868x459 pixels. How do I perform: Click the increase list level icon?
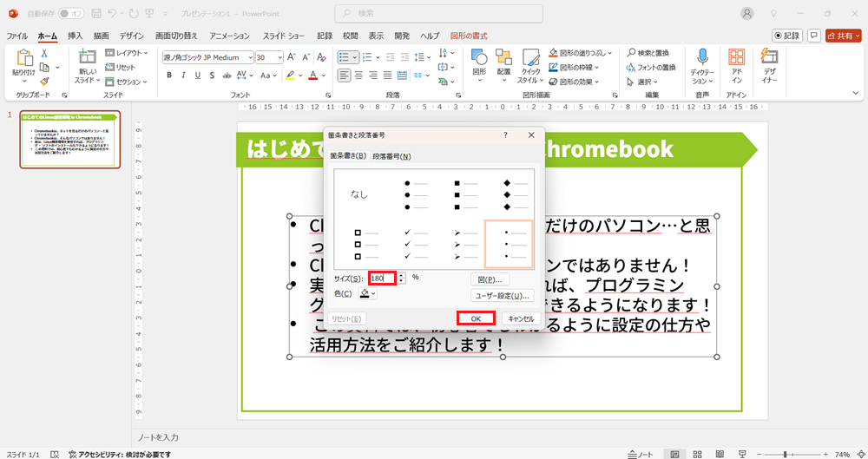point(404,57)
